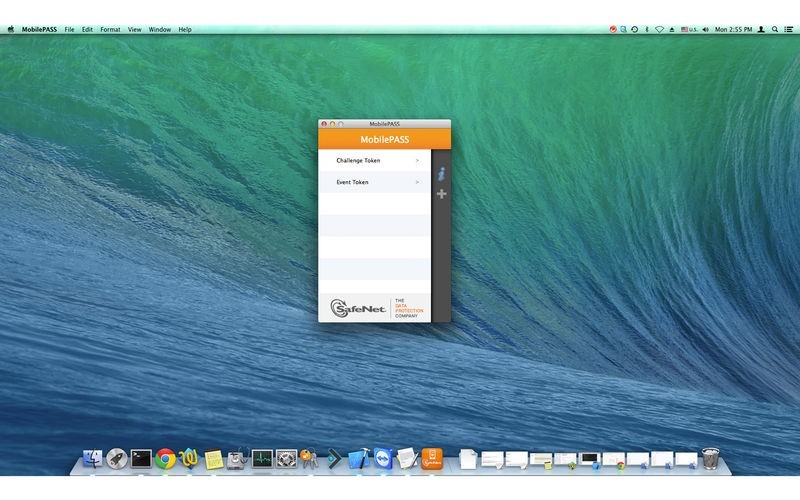Click the volume control in menu bar
This screenshot has height=500, width=800.
[706, 30]
